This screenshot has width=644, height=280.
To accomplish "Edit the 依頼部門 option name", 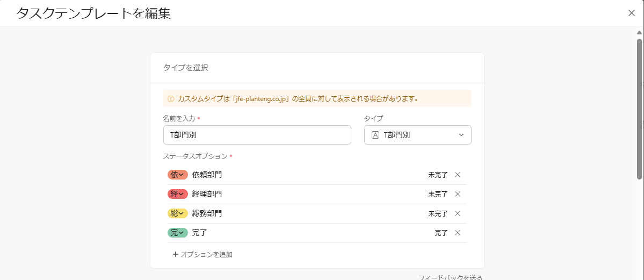I will (207, 175).
